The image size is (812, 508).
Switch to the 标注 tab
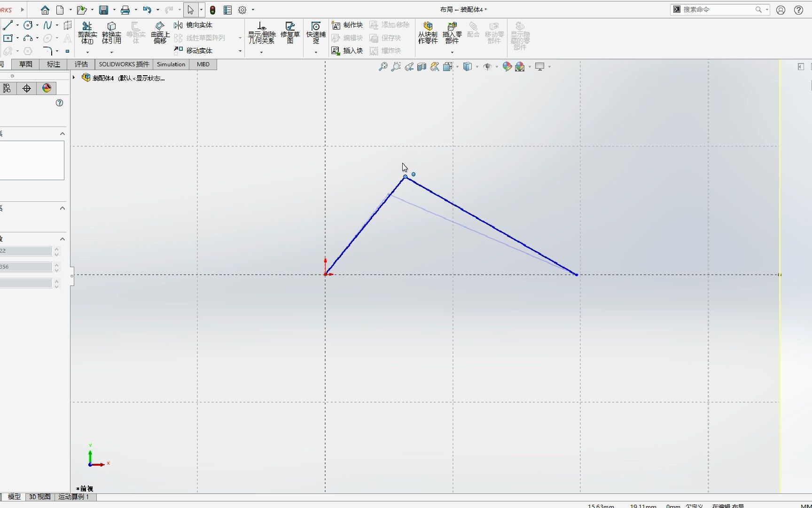click(54, 64)
